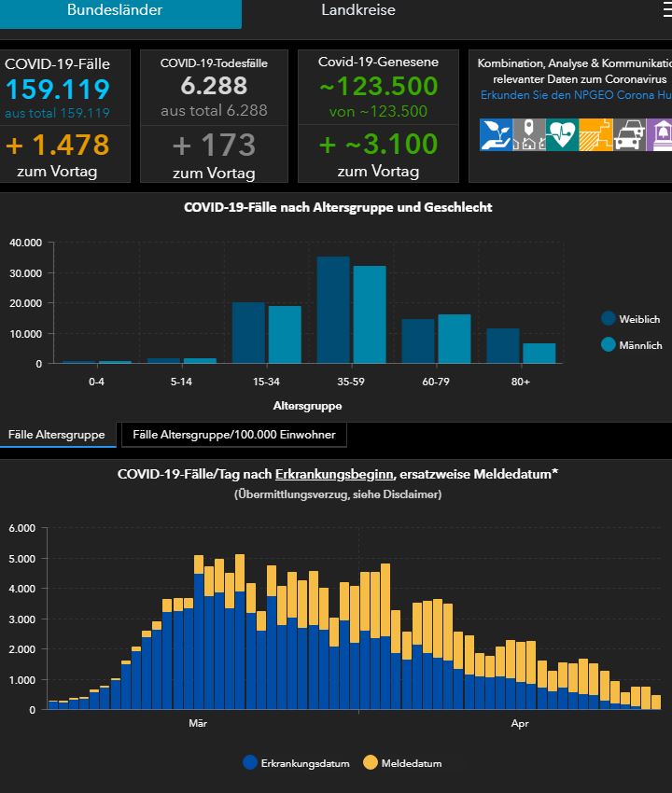Click the COVID-19-Fälle 159.119 indicator card
Screen dimensions: 672x793
64,116
